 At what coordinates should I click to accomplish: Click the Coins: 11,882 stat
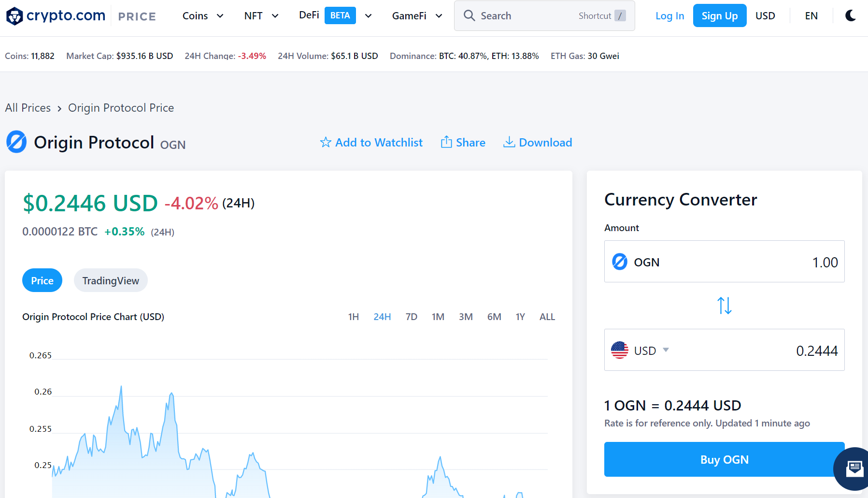(x=29, y=56)
